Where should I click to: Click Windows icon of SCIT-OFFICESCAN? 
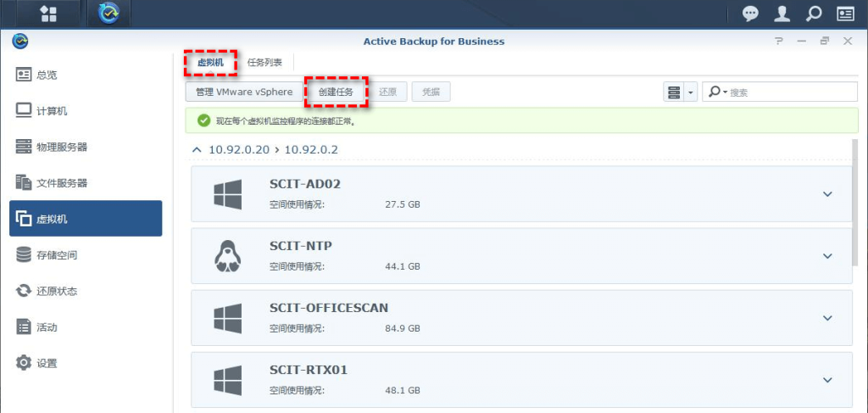227,318
